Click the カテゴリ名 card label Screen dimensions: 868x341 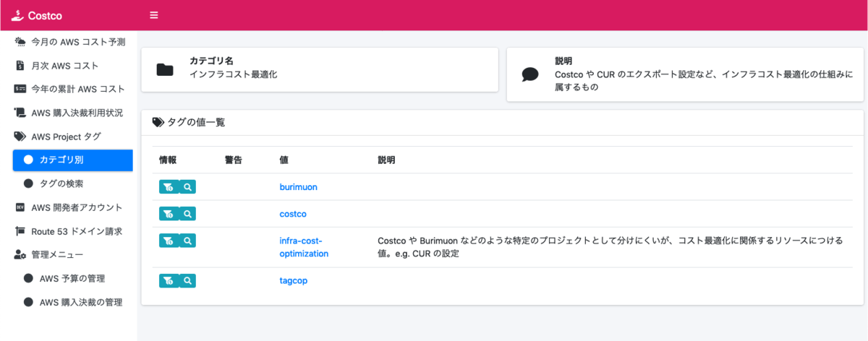211,61
